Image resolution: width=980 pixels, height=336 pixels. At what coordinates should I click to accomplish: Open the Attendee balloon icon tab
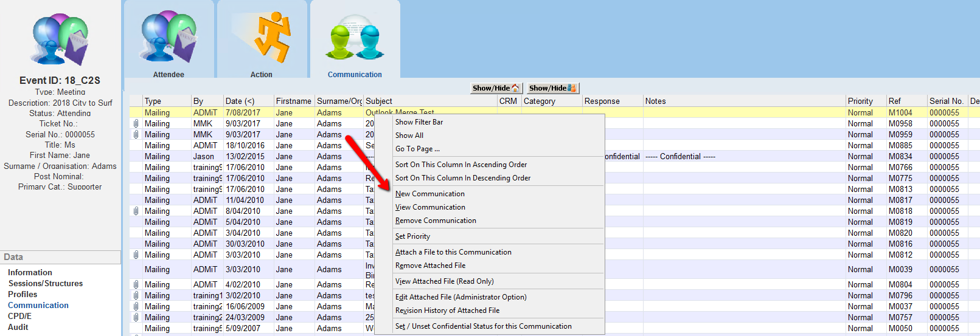pos(169,39)
